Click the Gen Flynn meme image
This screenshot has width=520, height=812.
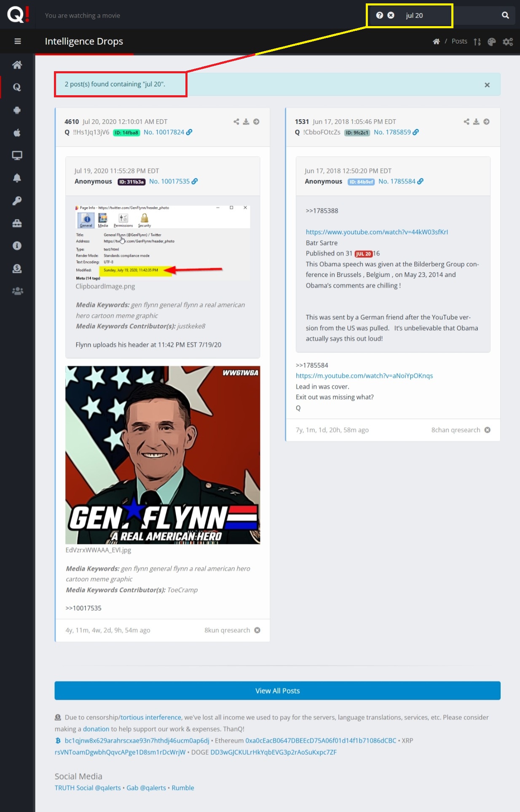pos(163,455)
